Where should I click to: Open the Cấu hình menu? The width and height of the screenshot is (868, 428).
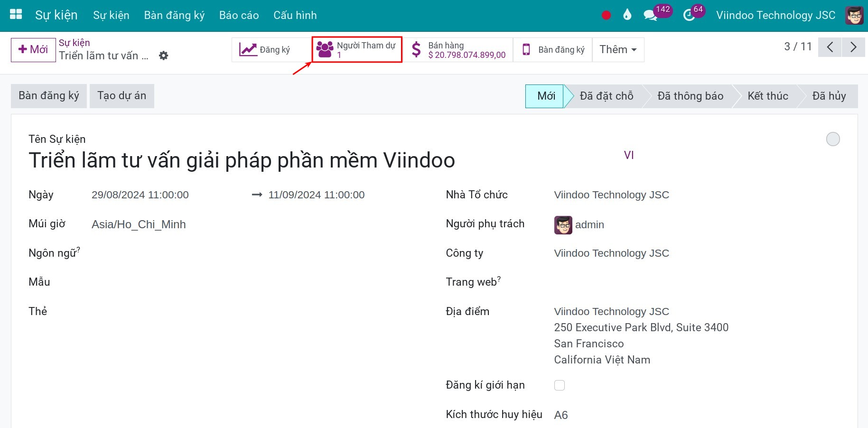295,15
